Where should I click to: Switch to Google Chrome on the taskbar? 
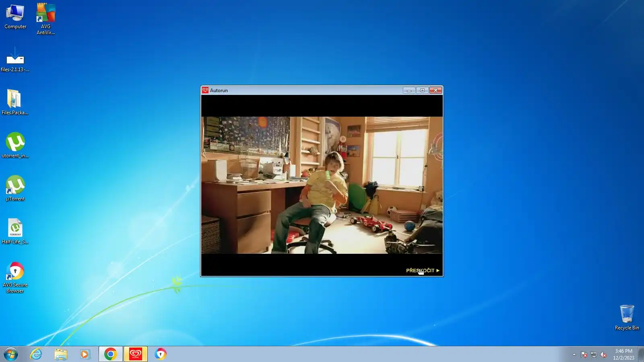point(110,354)
